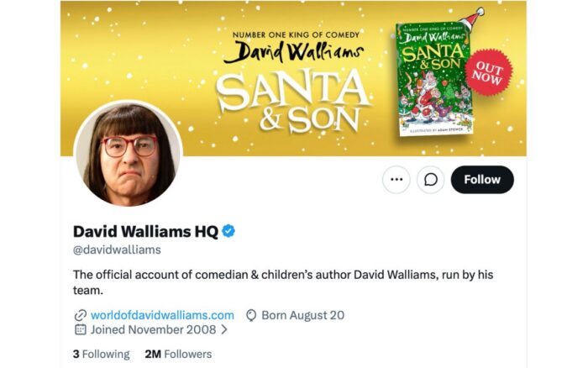The image size is (588, 368).
Task: Click the birthday balloon icon
Action: [251, 315]
